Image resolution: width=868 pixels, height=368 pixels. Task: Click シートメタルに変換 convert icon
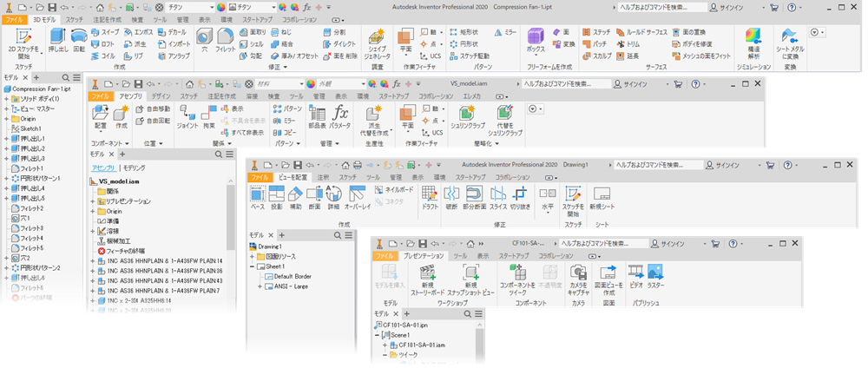[x=789, y=43]
